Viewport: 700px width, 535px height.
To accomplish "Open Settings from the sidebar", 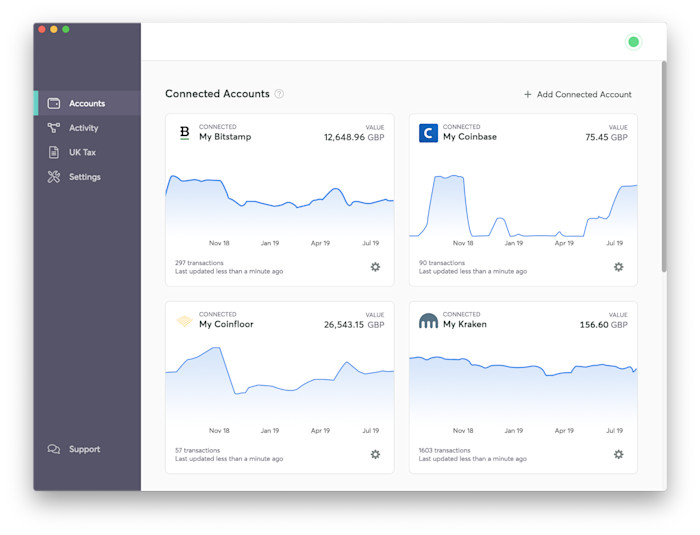I will pos(88,177).
